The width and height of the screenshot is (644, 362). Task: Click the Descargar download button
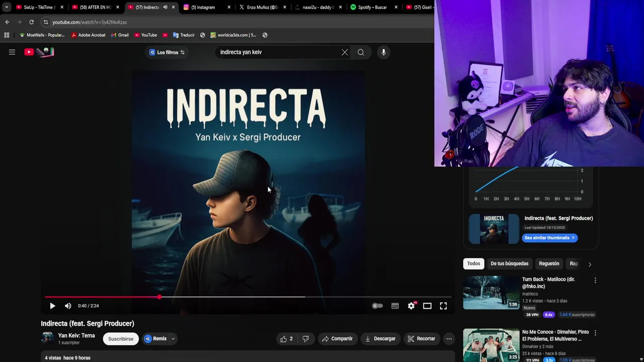tap(380, 339)
